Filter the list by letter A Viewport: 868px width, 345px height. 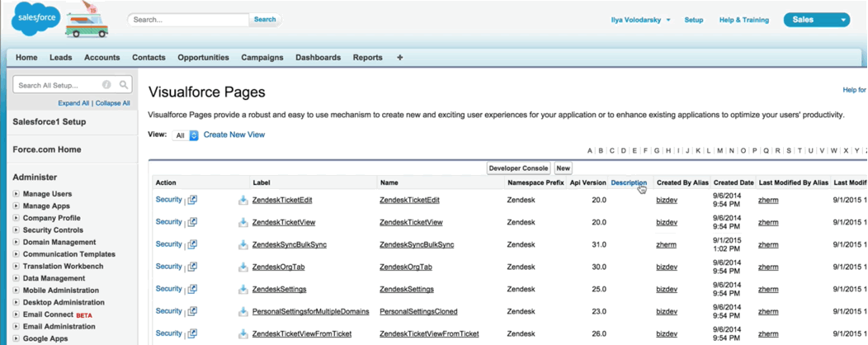(590, 150)
